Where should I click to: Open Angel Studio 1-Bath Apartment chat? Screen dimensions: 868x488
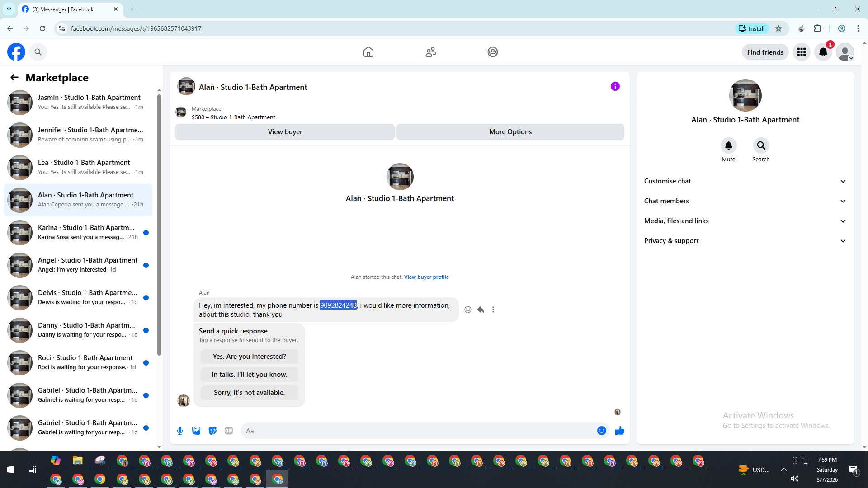click(78, 265)
